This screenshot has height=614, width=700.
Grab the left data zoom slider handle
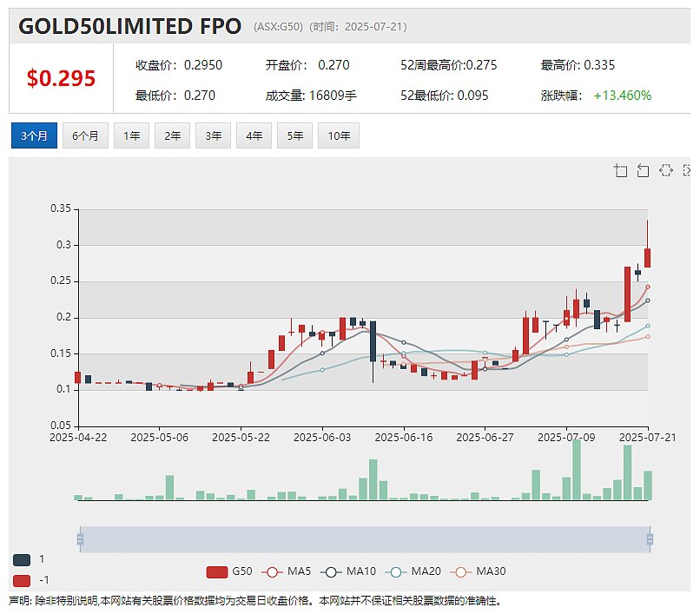pos(81,539)
